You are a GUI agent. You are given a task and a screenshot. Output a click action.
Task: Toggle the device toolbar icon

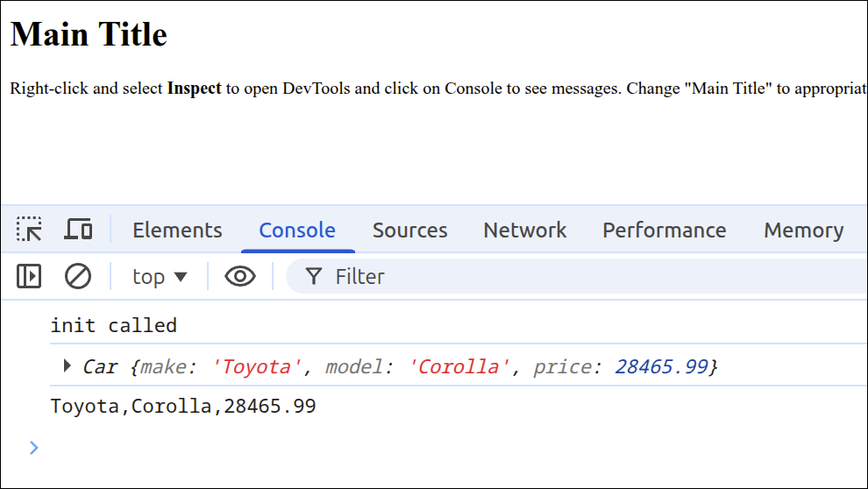(78, 230)
